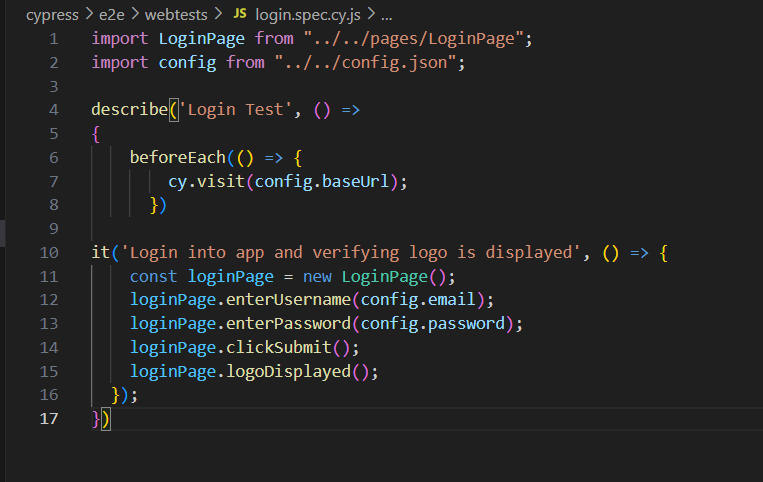The height and width of the screenshot is (482, 763).
Task: Click the "../../pages/LoginPage" string
Action: (414, 39)
